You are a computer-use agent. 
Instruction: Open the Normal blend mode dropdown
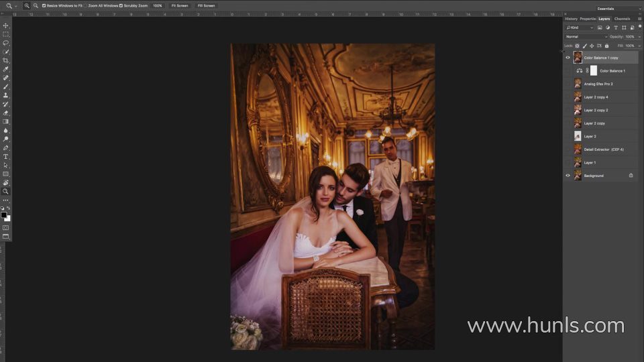click(586, 36)
